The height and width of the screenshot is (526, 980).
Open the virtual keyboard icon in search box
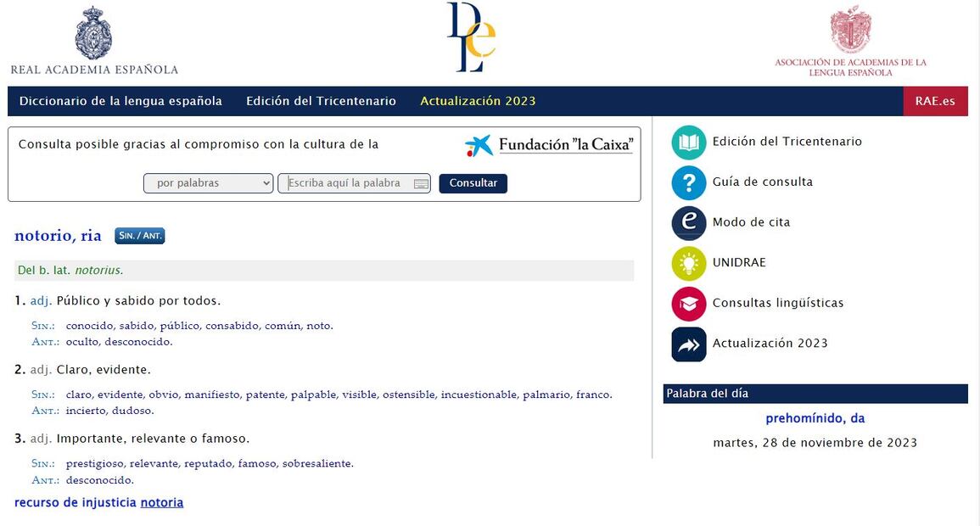421,184
